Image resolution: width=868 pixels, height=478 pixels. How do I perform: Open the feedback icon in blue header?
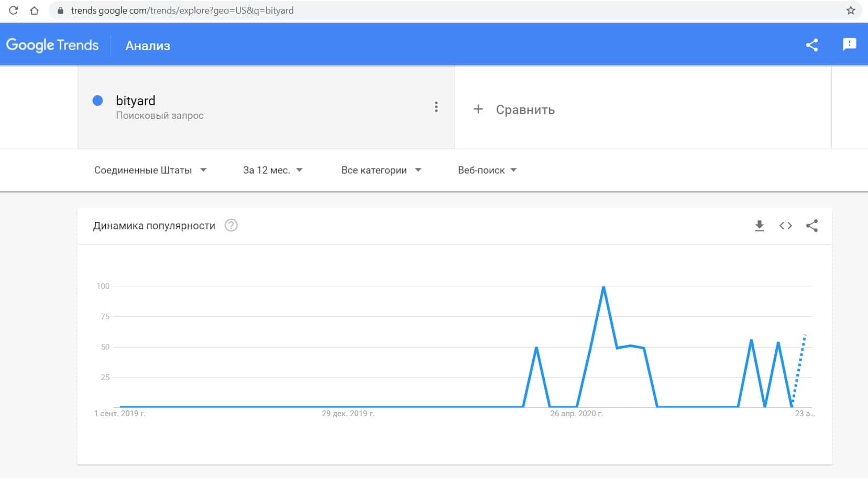click(x=849, y=45)
